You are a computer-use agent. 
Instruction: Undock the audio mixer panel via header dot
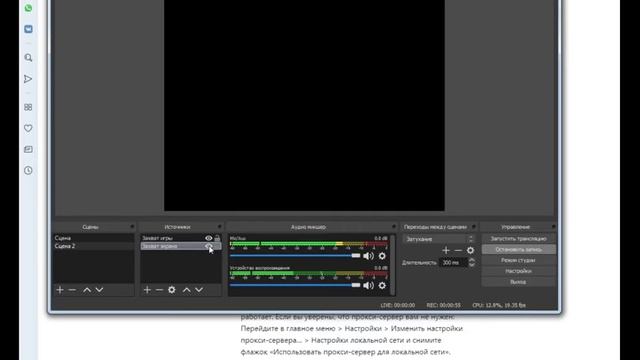[394, 227]
